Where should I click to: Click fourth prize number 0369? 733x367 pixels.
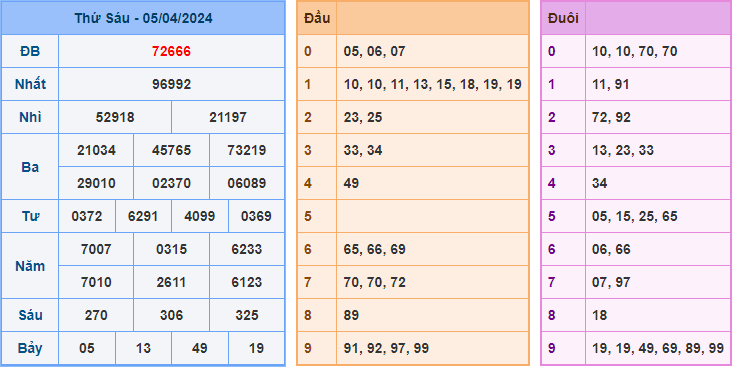coord(256,216)
